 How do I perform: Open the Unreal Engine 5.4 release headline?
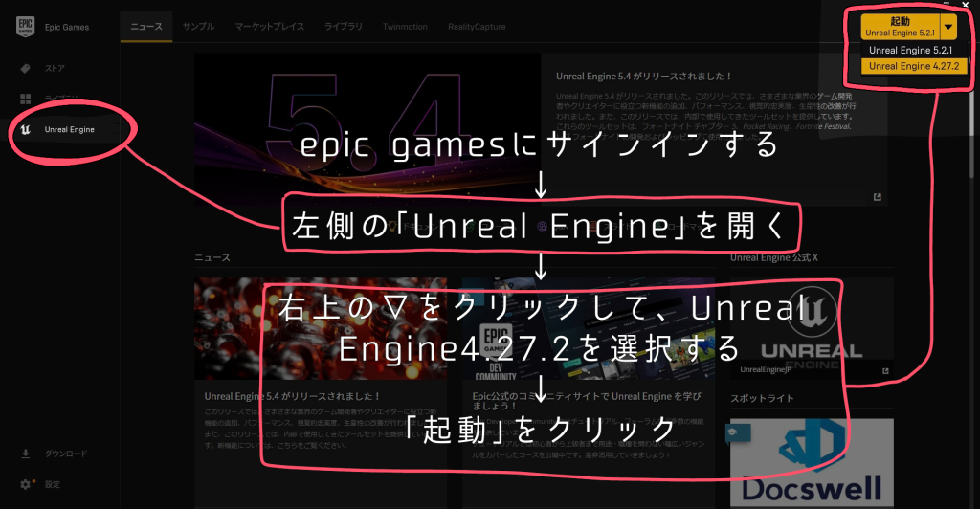pyautogui.click(x=643, y=75)
